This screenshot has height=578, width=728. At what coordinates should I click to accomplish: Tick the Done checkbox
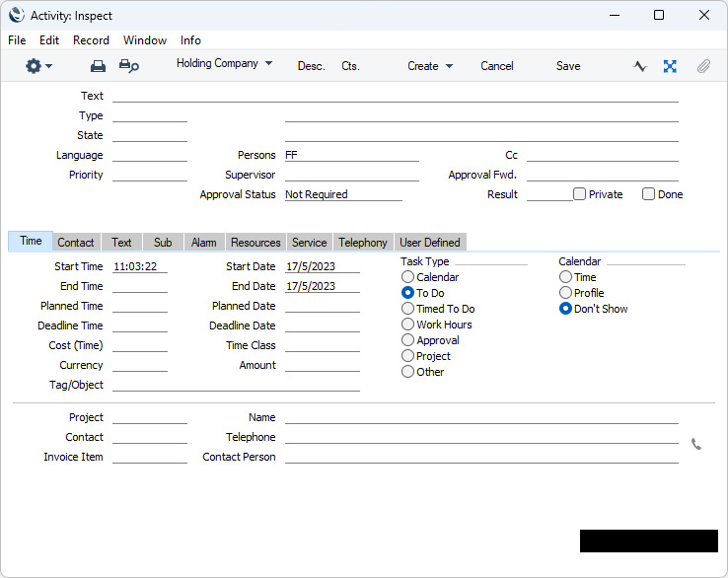click(648, 194)
